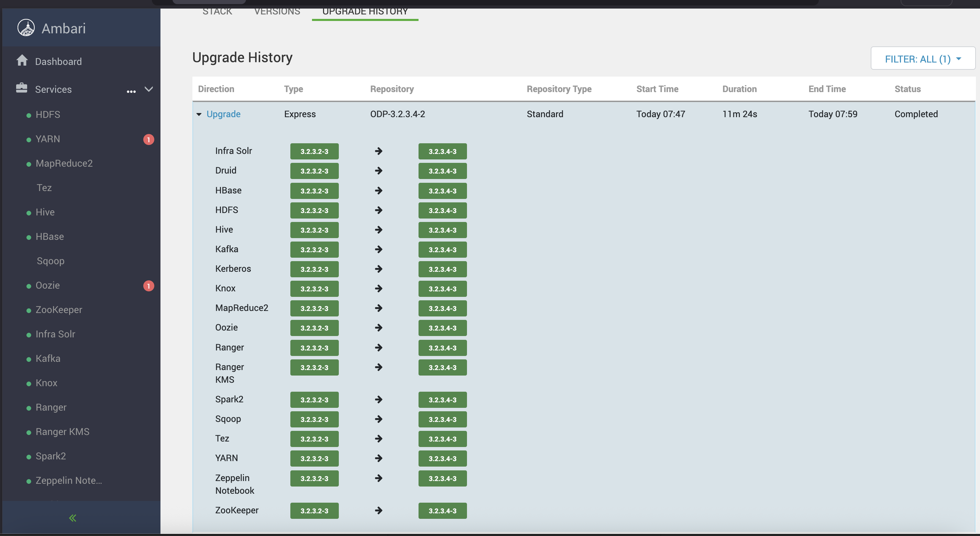The image size is (980, 536).
Task: Click the Duration column header
Action: click(x=739, y=89)
